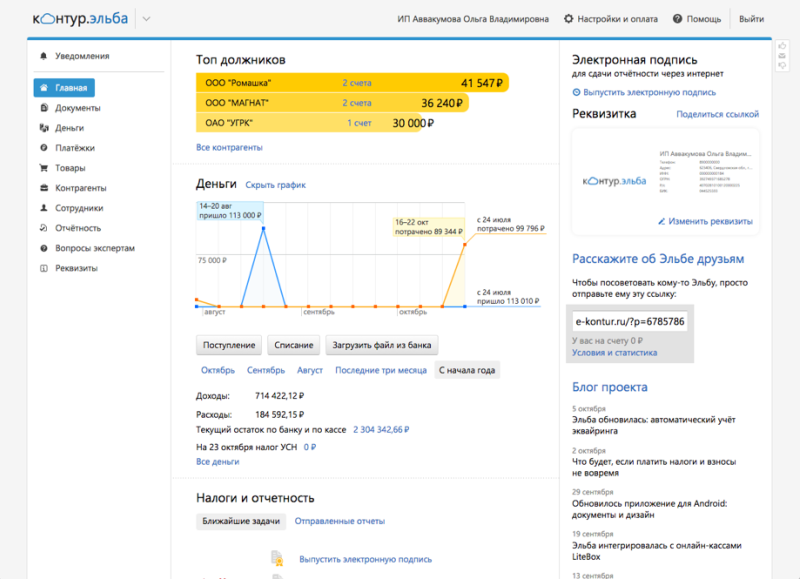
Task: Click the referral link field e-kontur.ru/?p=6785786
Action: pos(630,321)
